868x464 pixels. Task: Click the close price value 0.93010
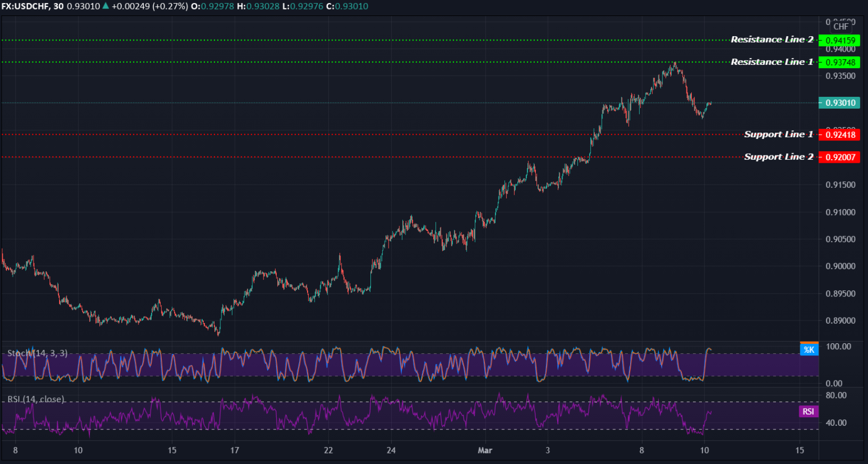351,6
